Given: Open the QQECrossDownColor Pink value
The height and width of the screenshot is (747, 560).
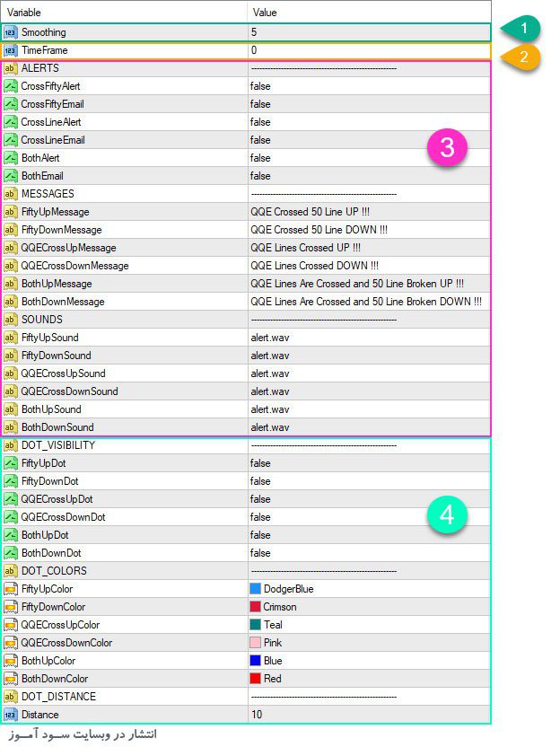Looking at the screenshot, I should click(x=273, y=643).
